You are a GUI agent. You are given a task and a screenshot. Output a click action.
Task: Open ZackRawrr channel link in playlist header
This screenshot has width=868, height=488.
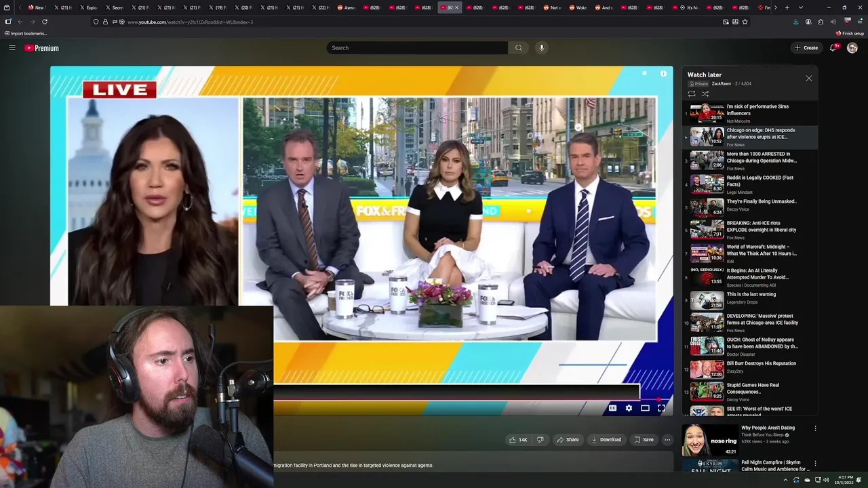tap(722, 83)
